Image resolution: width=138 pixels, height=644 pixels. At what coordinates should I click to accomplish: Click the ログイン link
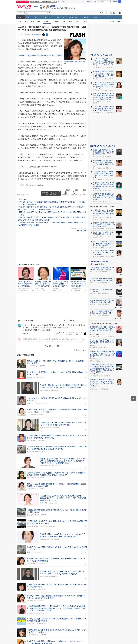42,8
